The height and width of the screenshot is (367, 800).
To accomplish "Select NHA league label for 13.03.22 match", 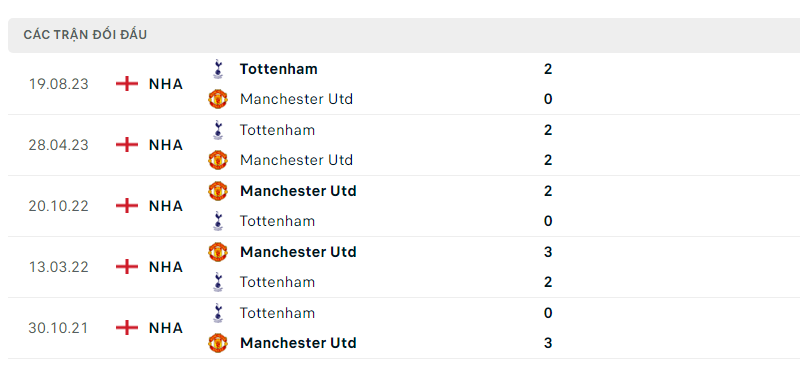I will [x=166, y=267].
